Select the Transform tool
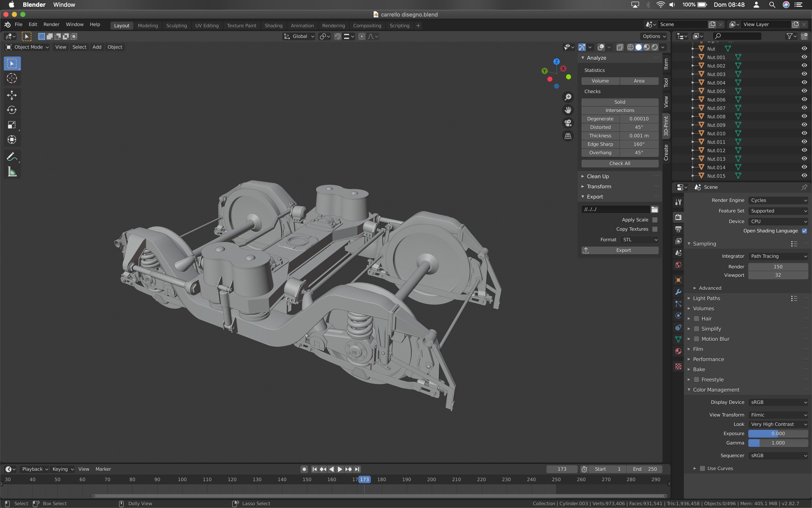 [x=12, y=139]
